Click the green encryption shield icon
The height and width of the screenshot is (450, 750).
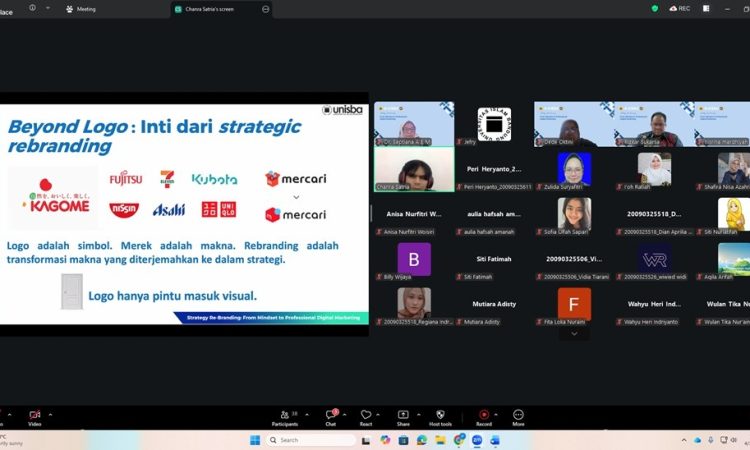(x=655, y=8)
